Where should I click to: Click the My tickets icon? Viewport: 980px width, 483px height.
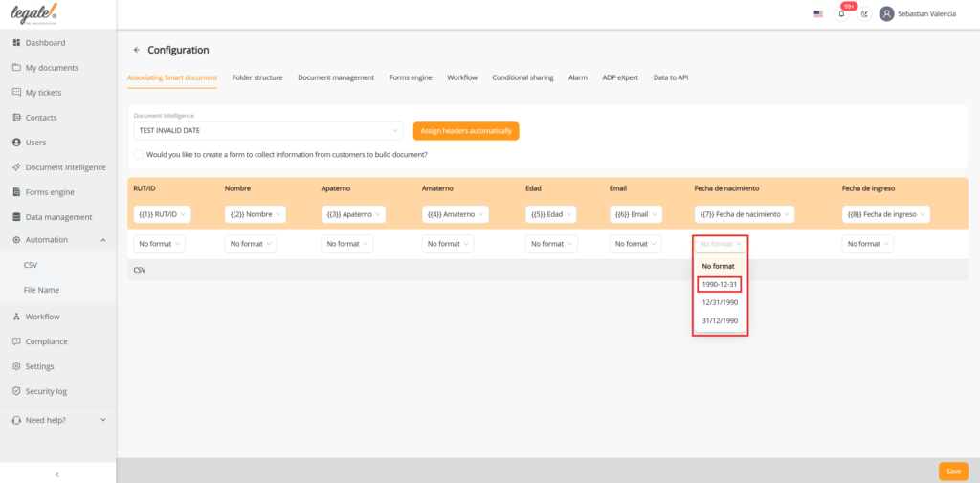tap(17, 93)
